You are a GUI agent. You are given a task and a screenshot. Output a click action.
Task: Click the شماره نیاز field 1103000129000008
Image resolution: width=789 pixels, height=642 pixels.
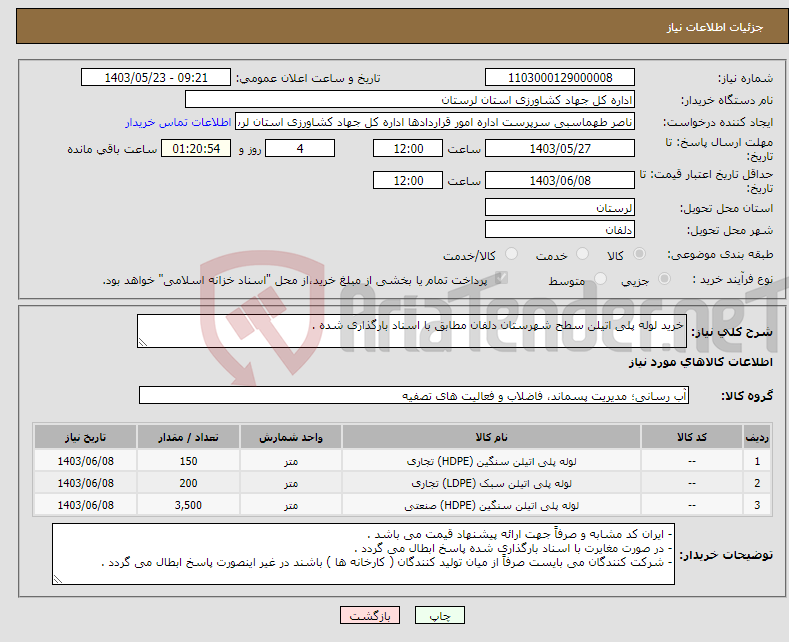tap(560, 77)
